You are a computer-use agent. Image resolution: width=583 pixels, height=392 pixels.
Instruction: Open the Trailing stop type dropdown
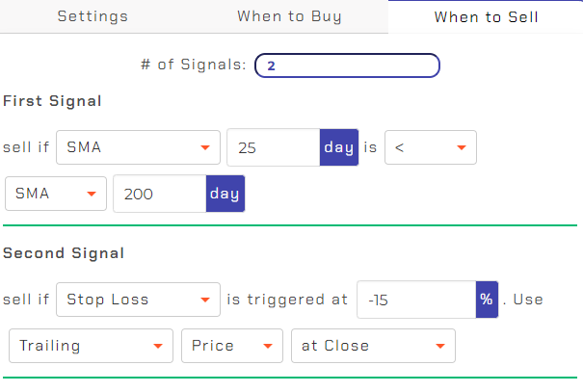[x=92, y=346]
